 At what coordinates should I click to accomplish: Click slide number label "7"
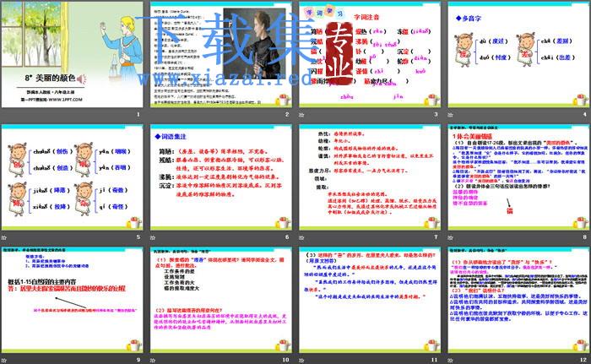click(436, 236)
